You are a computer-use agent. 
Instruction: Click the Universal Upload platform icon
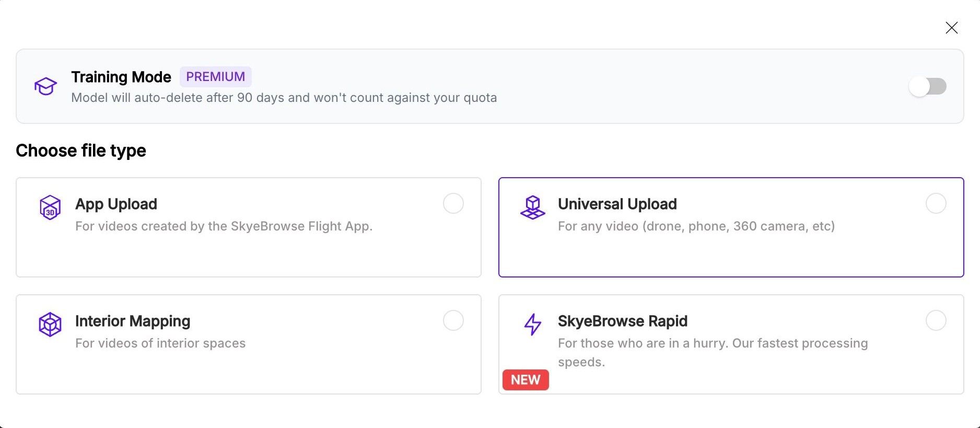point(533,206)
